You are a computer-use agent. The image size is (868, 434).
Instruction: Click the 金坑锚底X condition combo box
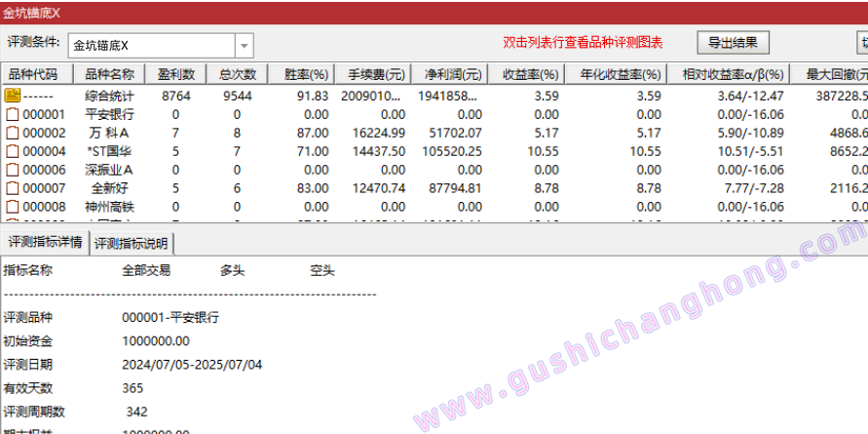(161, 46)
